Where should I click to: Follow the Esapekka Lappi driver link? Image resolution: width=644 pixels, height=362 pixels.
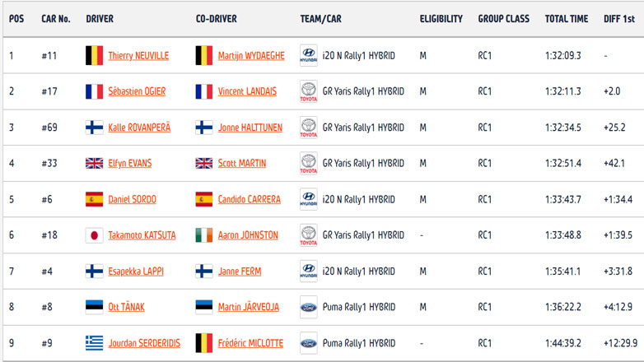(x=136, y=271)
